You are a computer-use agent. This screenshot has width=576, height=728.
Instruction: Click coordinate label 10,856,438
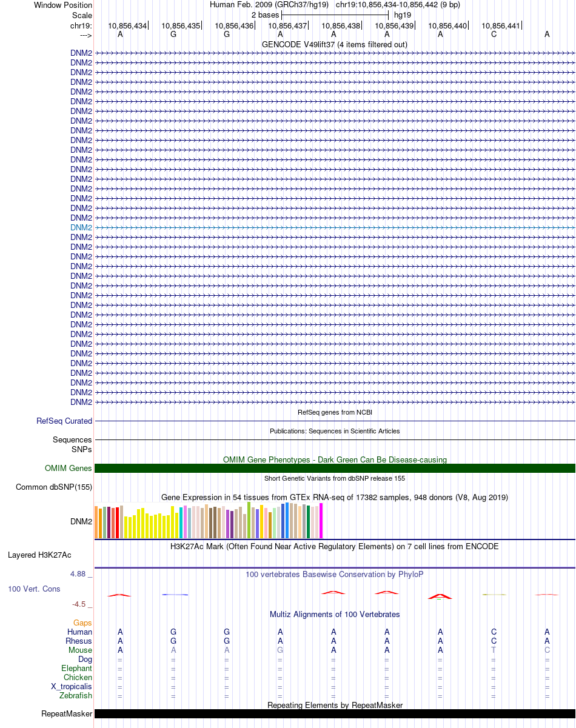[x=341, y=25]
